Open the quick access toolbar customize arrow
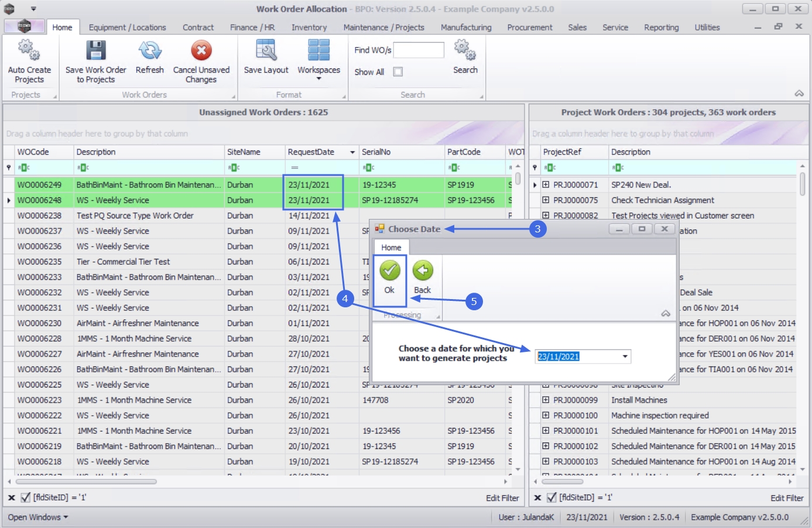Screen dimensions: 812x528 33,9
